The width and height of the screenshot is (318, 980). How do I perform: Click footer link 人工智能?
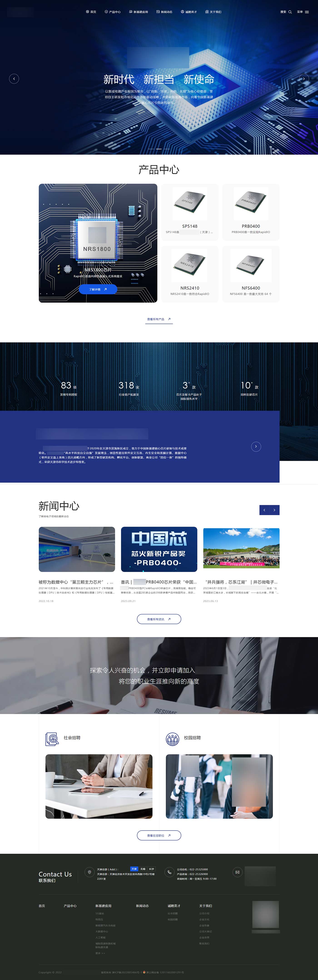click(x=100, y=938)
